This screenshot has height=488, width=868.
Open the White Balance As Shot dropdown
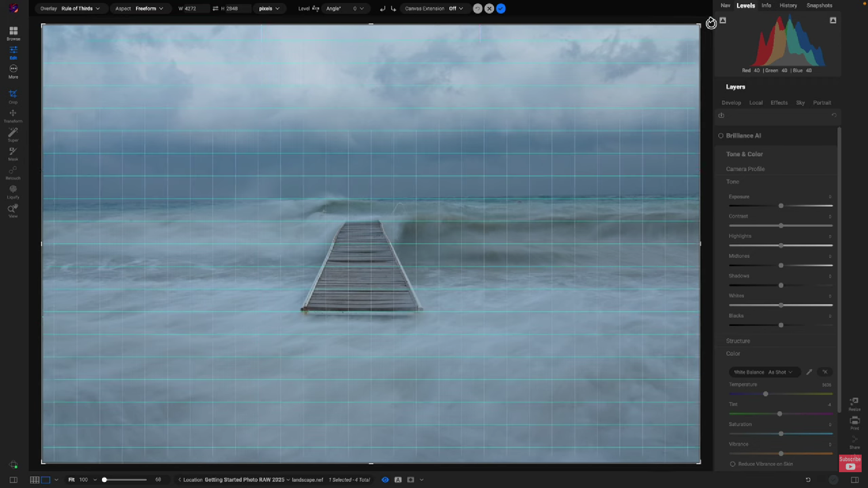764,372
